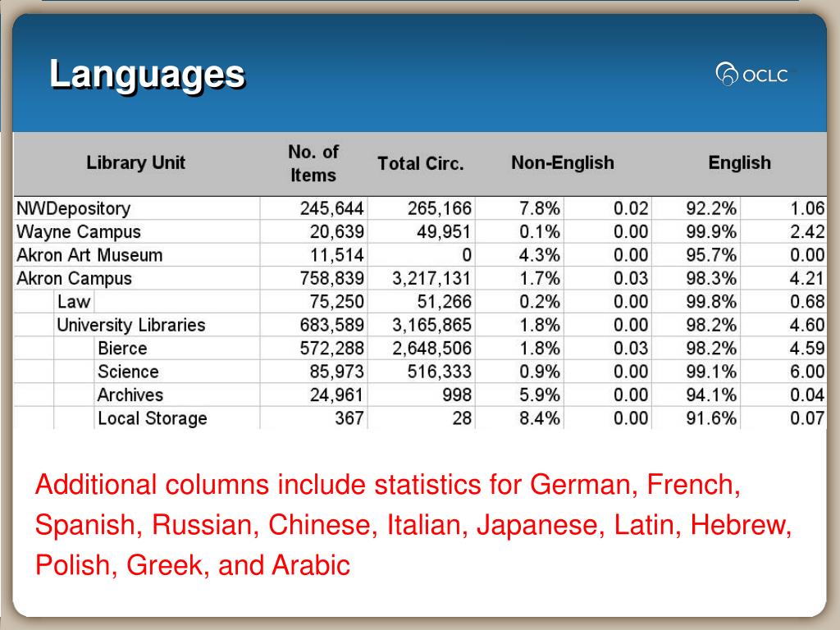Viewport: 840px width, 630px height.
Task: Select the Archives row label
Action: pyautogui.click(x=130, y=395)
